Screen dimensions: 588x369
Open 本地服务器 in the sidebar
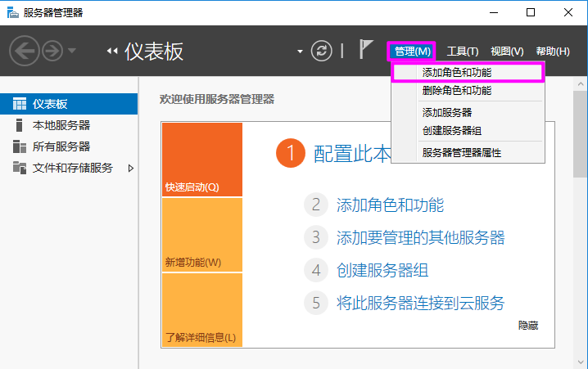(61, 125)
